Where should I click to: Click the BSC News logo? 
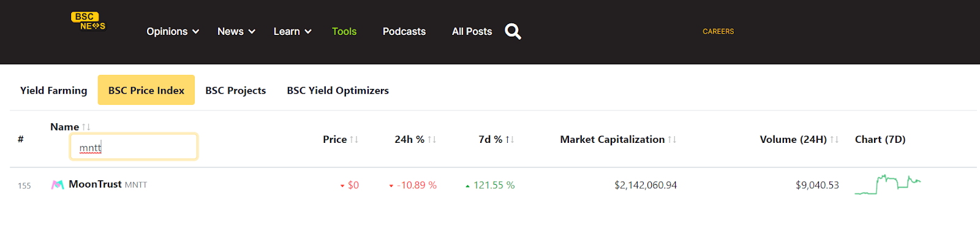pos(88,21)
